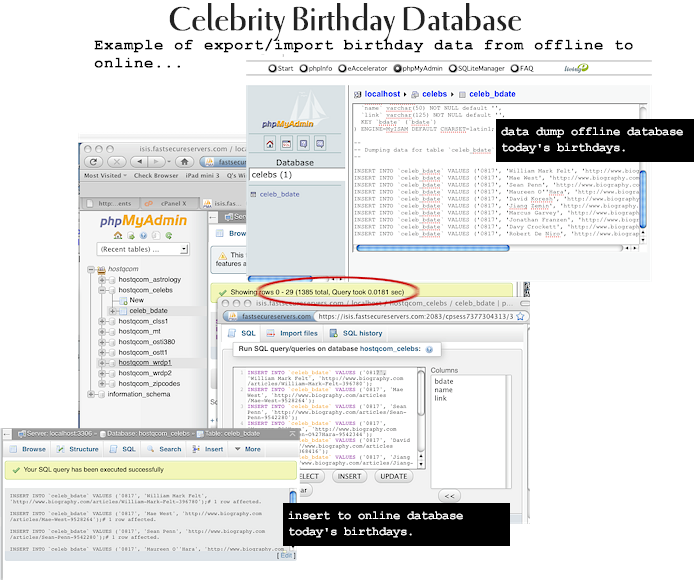Go forward with the Firefox forward arrow
The height and width of the screenshot is (581, 694).
pos(156,162)
